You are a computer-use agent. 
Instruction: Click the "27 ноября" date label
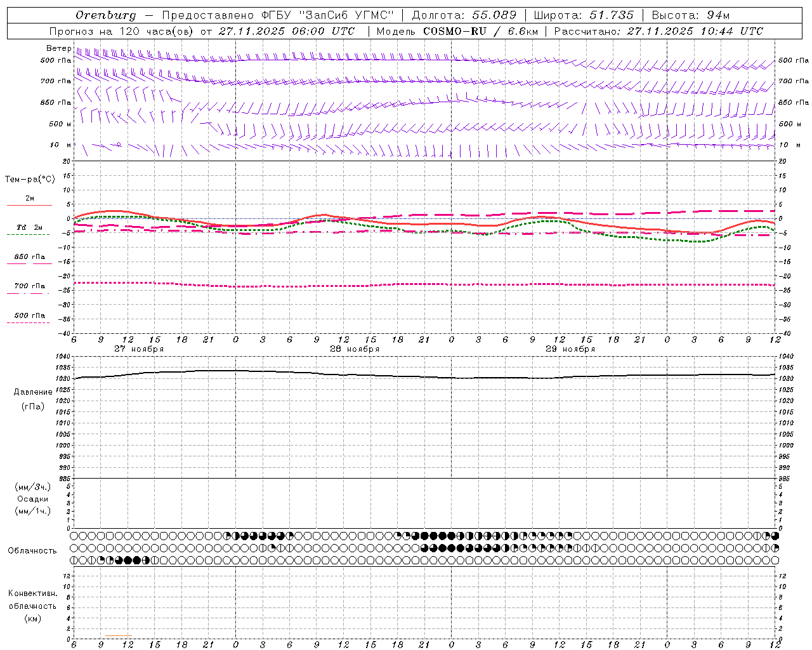tap(139, 349)
